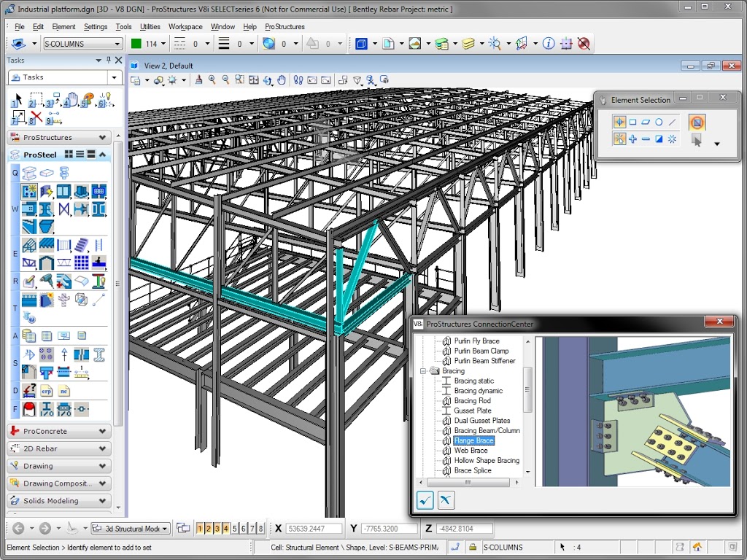Toggle view 3 button in view toggles

tap(217, 528)
